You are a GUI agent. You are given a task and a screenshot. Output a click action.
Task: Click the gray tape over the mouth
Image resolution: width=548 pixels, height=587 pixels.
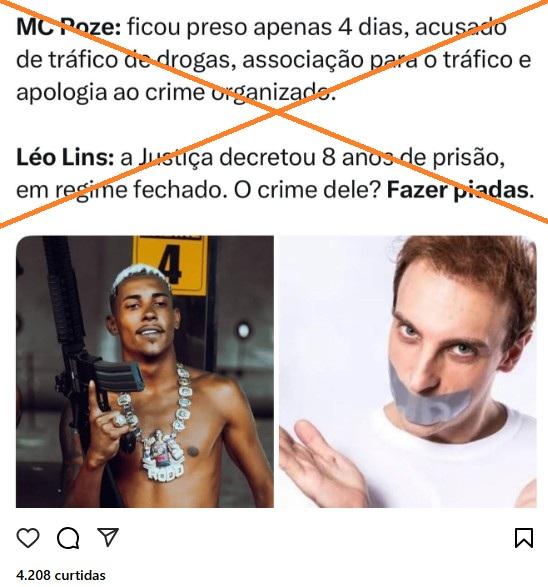click(x=427, y=397)
